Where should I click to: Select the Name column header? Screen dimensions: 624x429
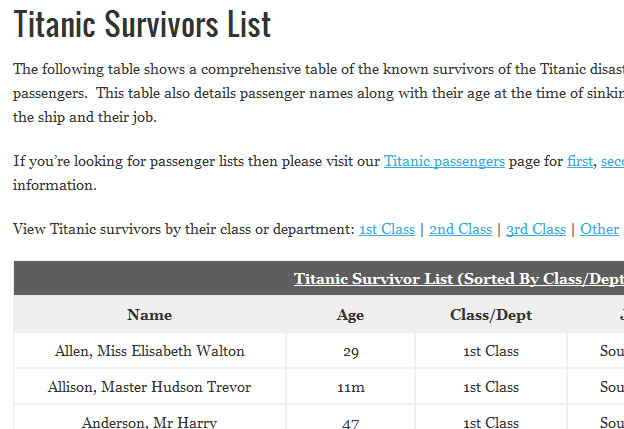[x=150, y=315]
